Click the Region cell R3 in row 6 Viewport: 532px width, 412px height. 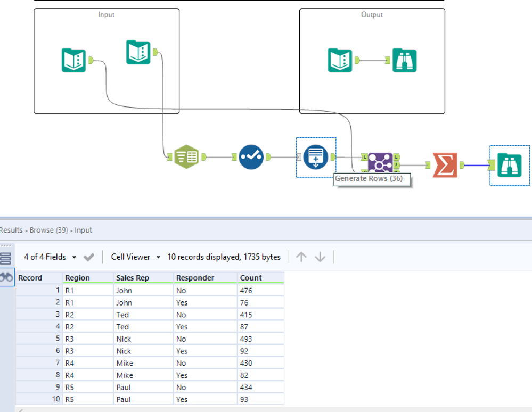(88, 351)
